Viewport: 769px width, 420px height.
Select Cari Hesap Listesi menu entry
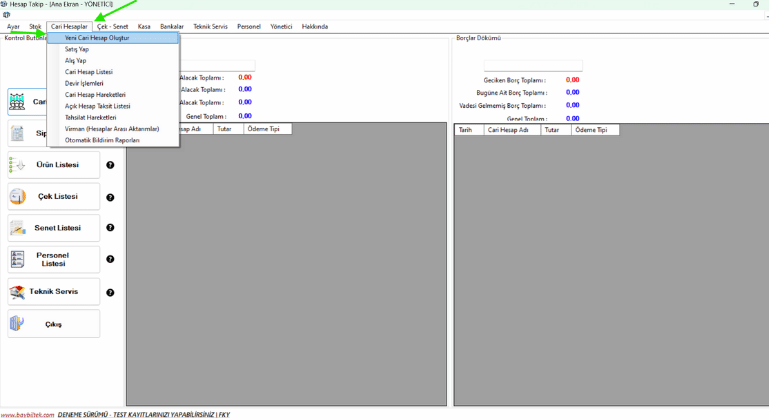point(89,72)
